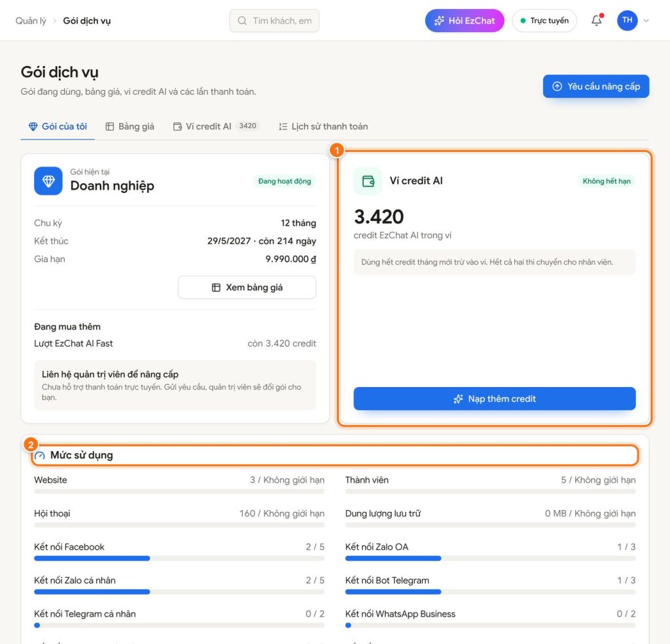This screenshot has height=644, width=670.
Task: Click the 29/5/2027 end date value
Action: [262, 241]
